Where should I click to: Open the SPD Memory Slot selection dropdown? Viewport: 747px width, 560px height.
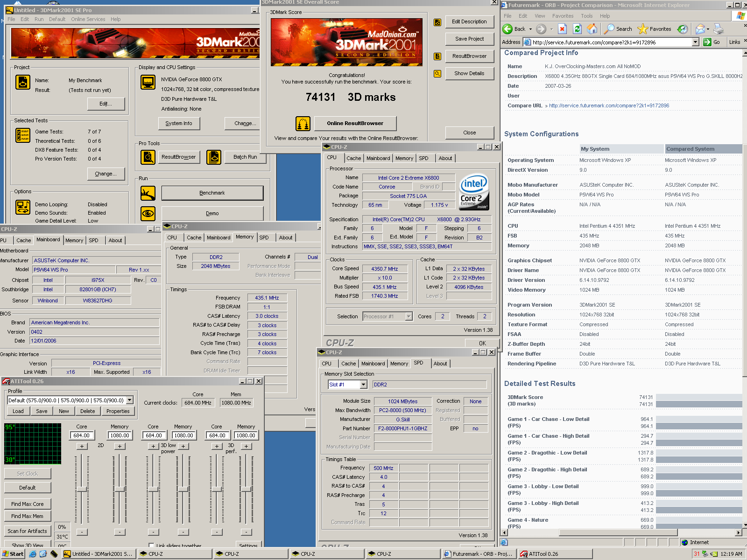[x=364, y=385]
